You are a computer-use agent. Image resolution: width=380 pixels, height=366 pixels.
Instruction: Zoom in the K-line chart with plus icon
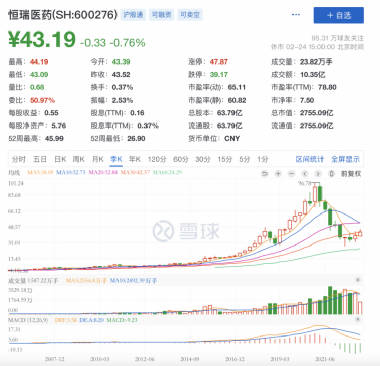pos(278,174)
